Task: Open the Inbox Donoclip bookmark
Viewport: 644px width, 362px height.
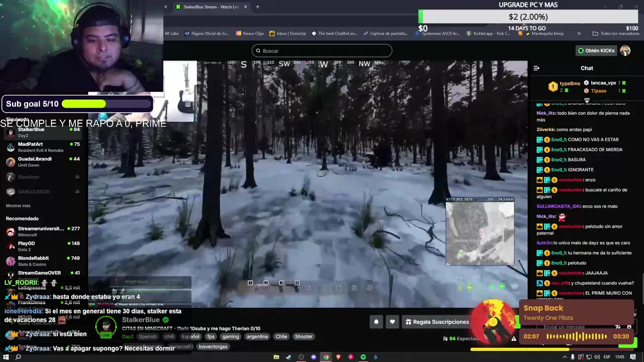Action: pyautogui.click(x=288, y=34)
